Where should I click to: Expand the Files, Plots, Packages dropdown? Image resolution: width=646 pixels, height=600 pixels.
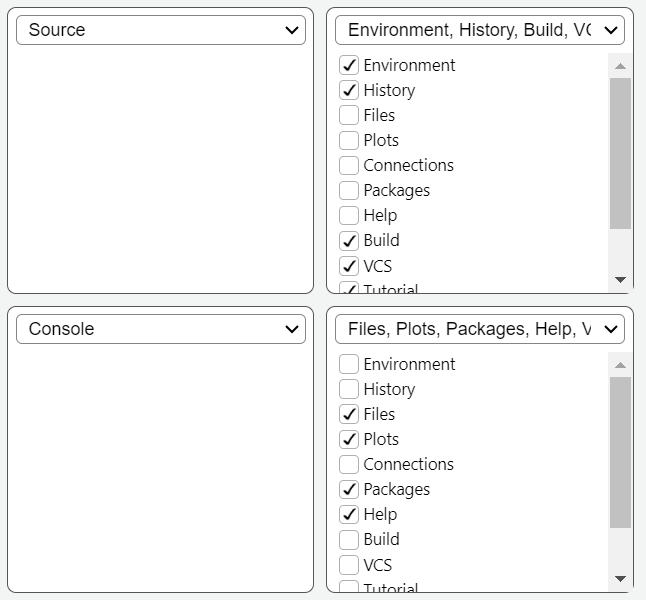pos(480,329)
